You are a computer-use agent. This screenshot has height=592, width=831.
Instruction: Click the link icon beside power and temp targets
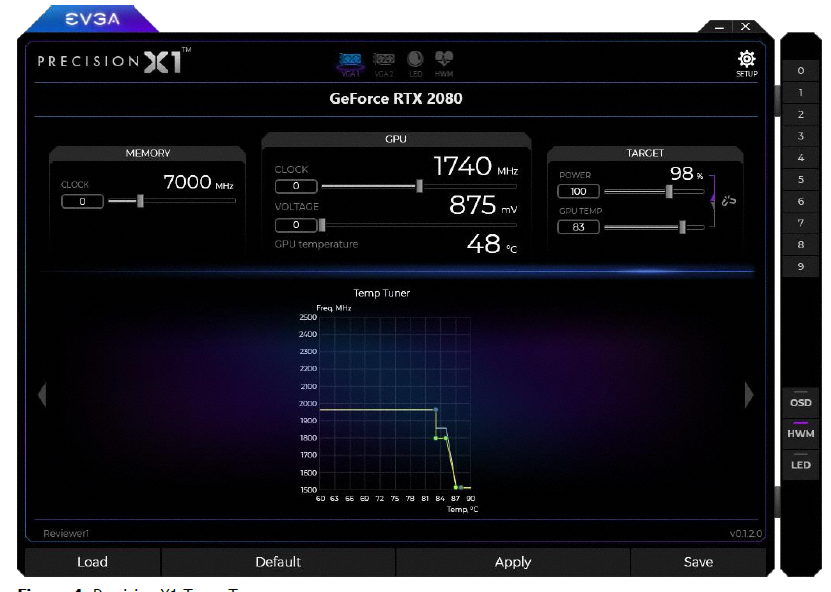click(728, 200)
